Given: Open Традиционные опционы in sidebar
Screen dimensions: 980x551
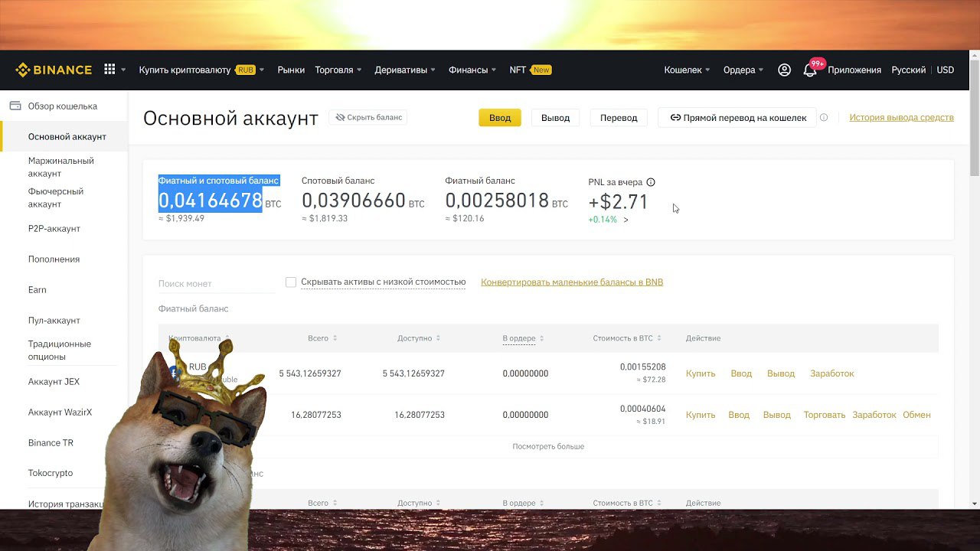Looking at the screenshot, I should pyautogui.click(x=60, y=350).
